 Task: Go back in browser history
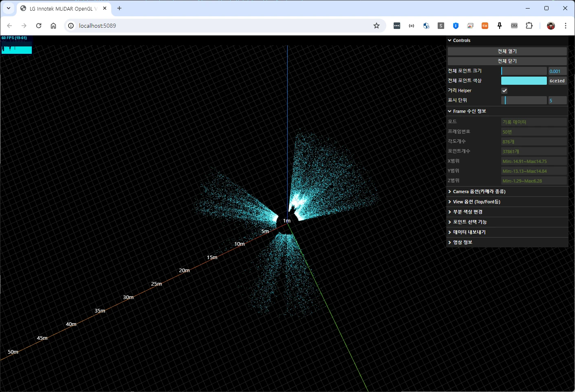click(9, 26)
